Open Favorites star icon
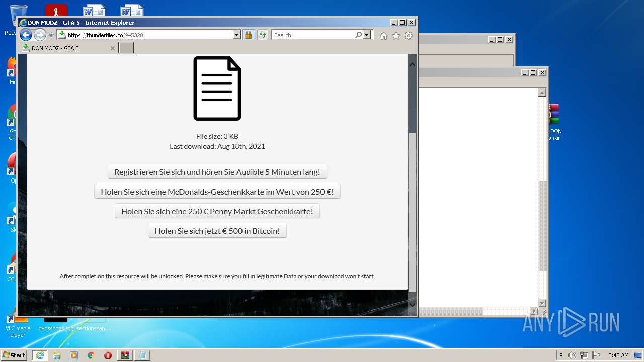644x362 pixels. point(396,36)
